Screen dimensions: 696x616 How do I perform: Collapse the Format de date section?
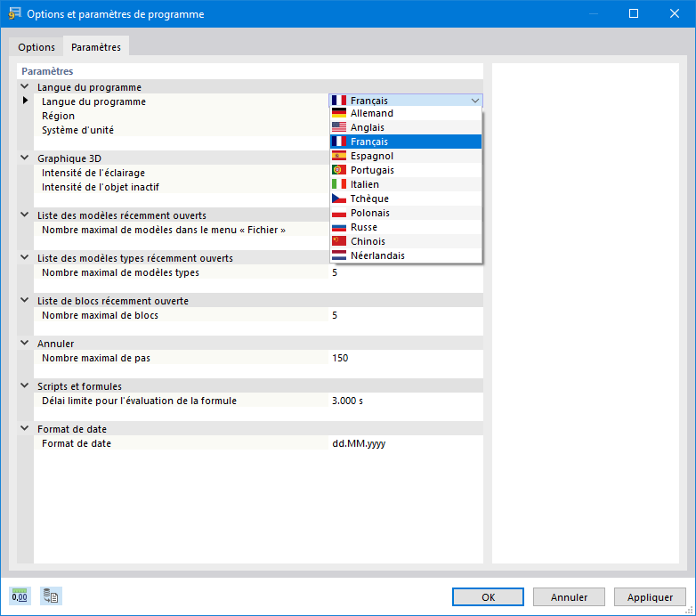25,428
